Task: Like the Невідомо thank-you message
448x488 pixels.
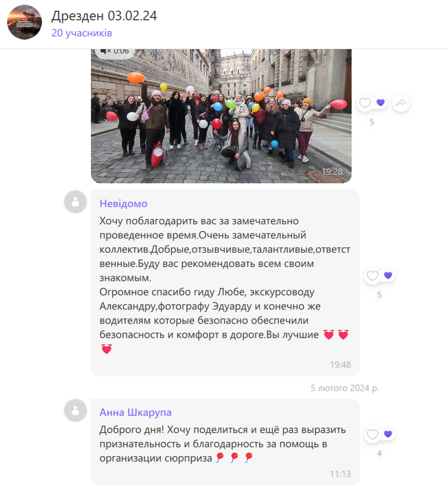Action: pyautogui.click(x=372, y=275)
